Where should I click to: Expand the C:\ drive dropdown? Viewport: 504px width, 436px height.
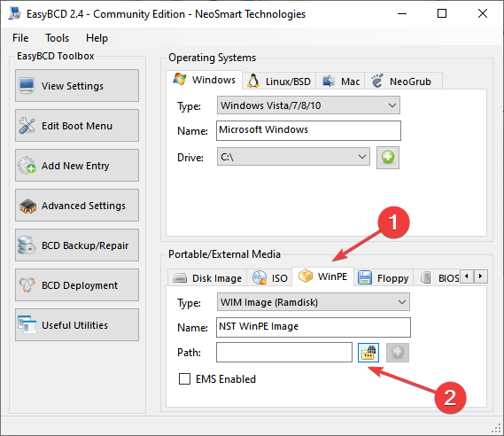point(293,157)
